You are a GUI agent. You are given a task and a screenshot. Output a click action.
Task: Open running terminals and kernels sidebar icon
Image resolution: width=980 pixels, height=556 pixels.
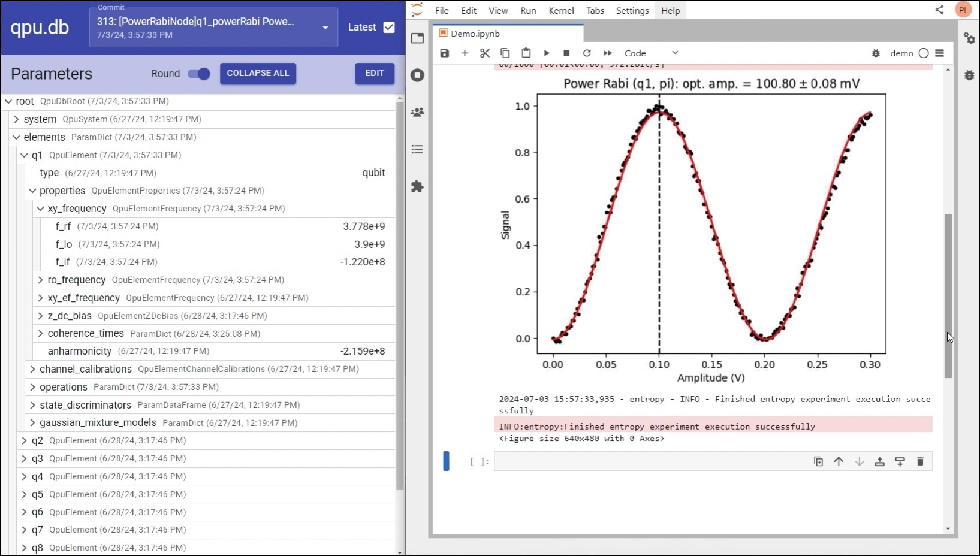(x=418, y=75)
